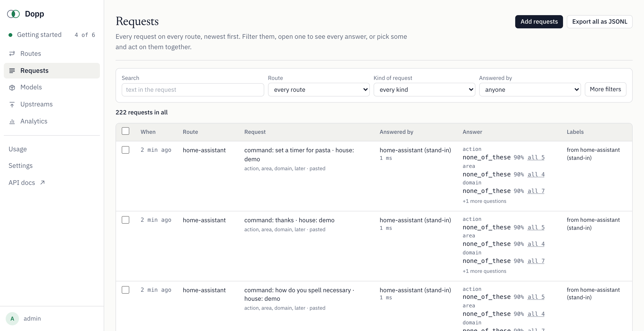Click the Add requests button

point(539,22)
